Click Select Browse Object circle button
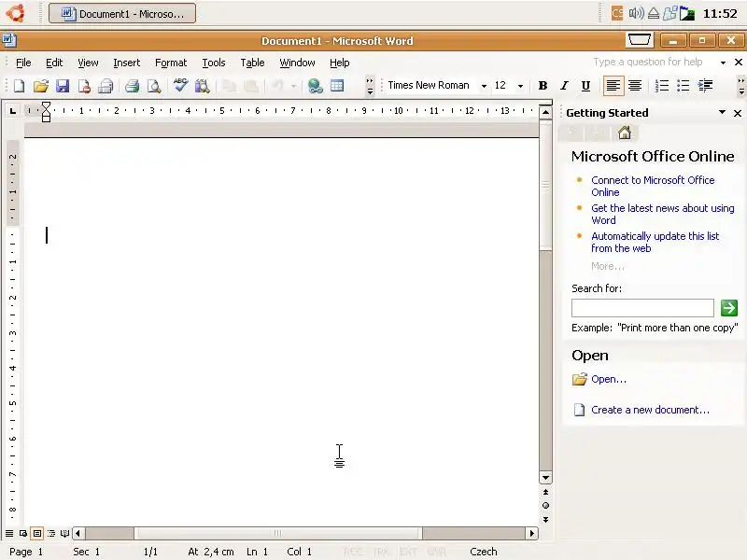The width and height of the screenshot is (747, 560). pyautogui.click(x=545, y=506)
